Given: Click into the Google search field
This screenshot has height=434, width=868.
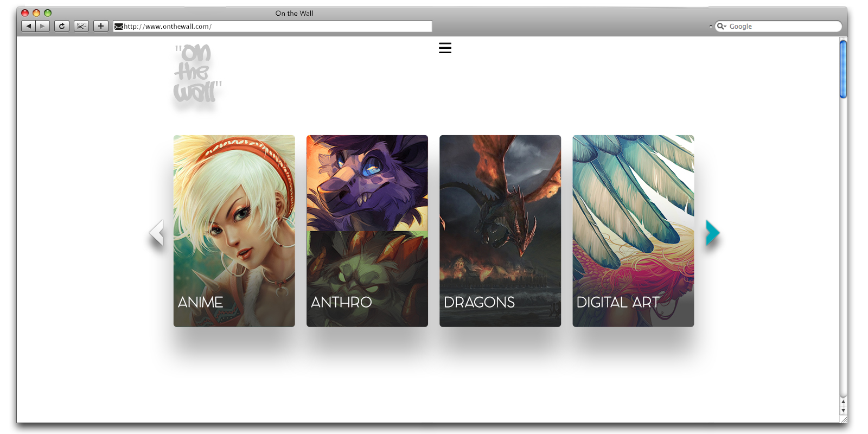Looking at the screenshot, I should tap(781, 26).
